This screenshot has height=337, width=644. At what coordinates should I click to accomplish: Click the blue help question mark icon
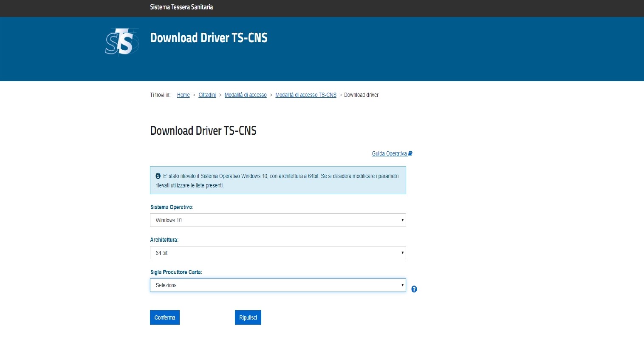[x=414, y=289]
